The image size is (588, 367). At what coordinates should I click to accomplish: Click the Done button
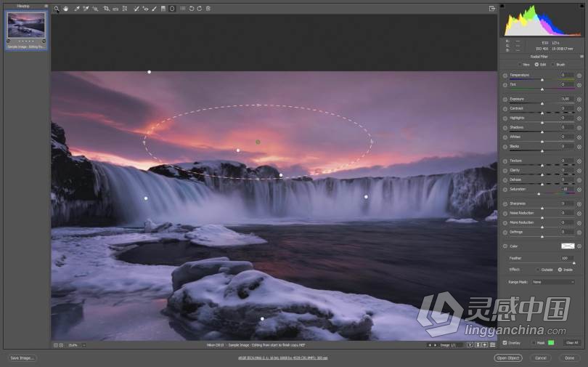pyautogui.click(x=570, y=358)
